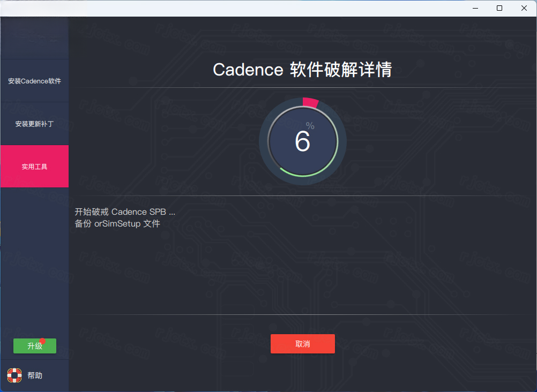The height and width of the screenshot is (392, 537).
Task: Select the 实用工具 sidebar tab
Action: [35, 167]
